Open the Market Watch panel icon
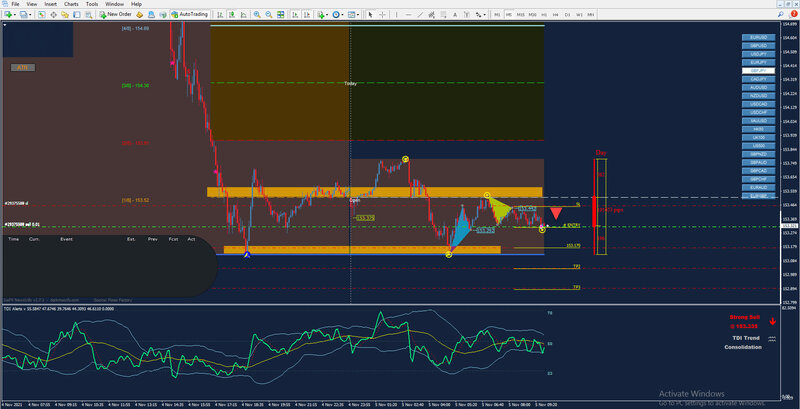Screen dimensions: 800x409 click(41, 14)
